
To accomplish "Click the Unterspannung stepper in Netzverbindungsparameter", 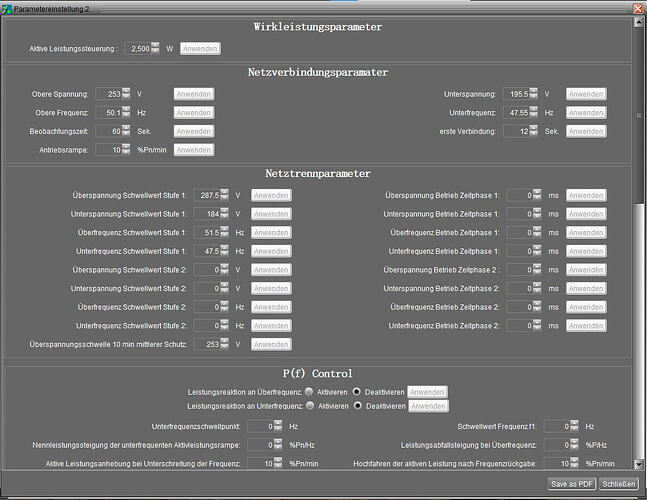I will [x=534, y=94].
